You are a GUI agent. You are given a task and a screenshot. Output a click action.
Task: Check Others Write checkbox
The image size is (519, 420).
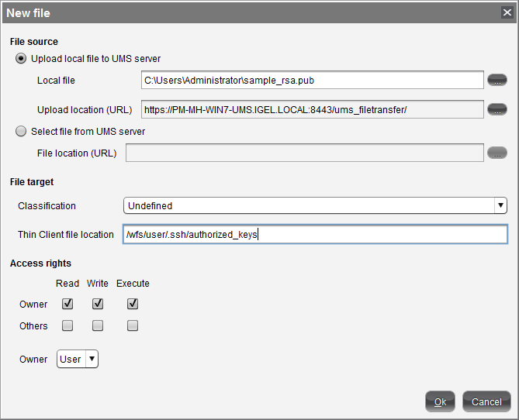(x=98, y=326)
